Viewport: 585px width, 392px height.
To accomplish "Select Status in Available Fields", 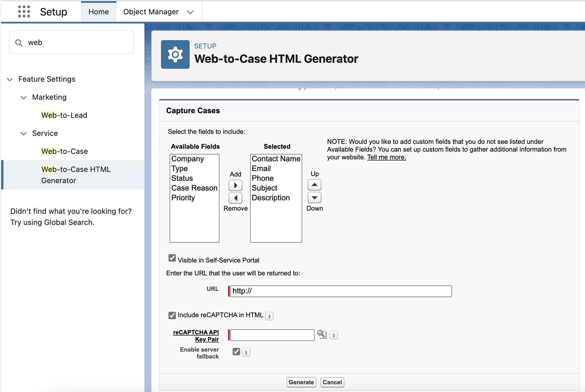I will [x=195, y=178].
